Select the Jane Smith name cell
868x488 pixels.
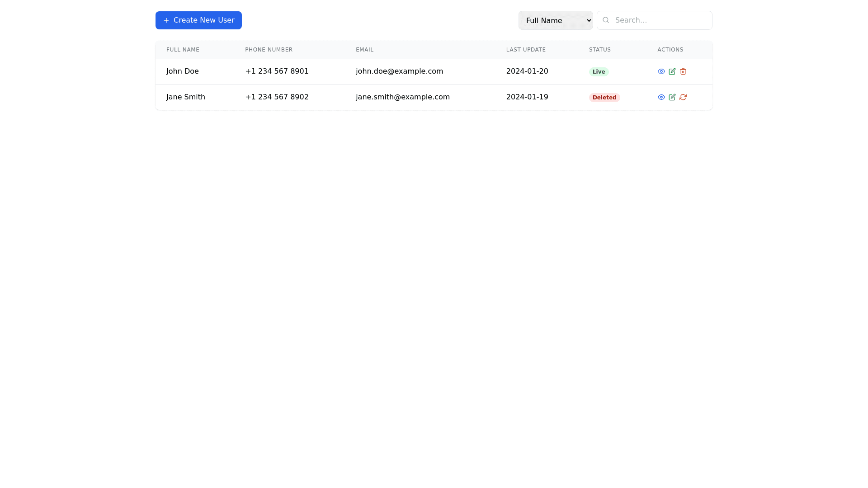185,97
